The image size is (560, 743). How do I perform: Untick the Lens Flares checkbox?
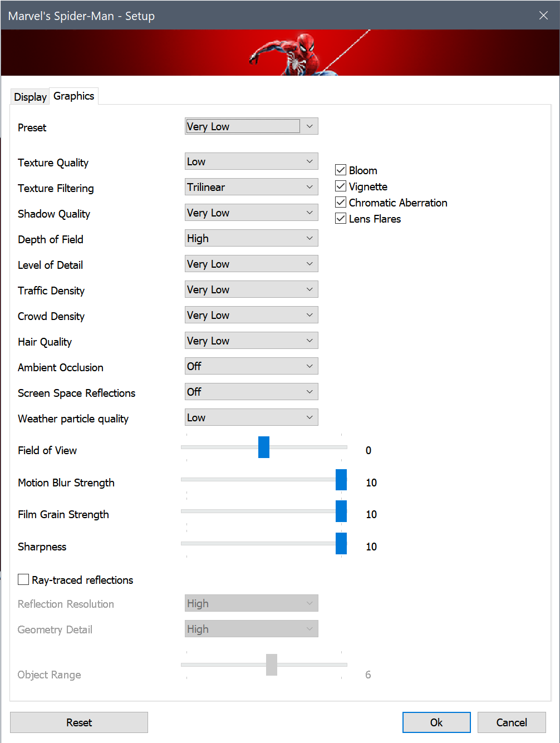[341, 218]
